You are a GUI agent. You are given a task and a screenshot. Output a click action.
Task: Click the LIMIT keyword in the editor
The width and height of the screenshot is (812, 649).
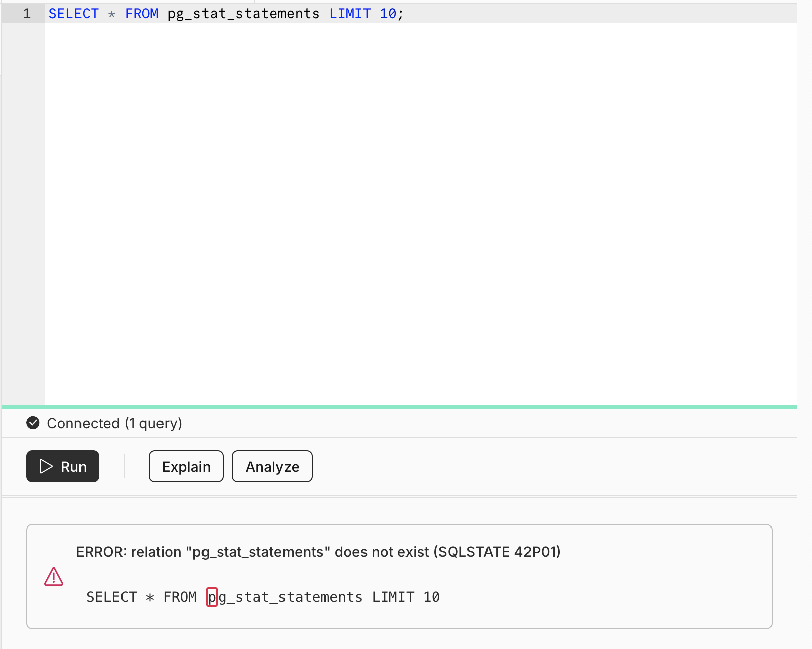click(x=350, y=14)
